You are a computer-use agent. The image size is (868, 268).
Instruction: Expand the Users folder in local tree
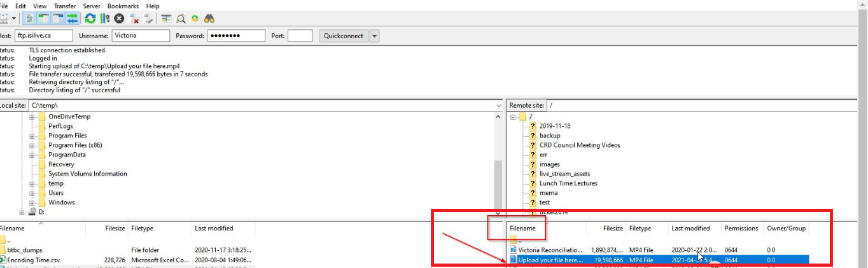pyautogui.click(x=32, y=193)
